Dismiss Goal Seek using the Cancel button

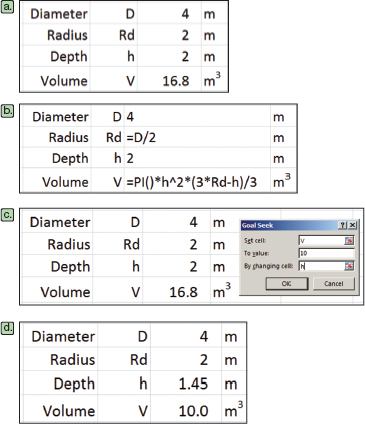click(x=334, y=283)
